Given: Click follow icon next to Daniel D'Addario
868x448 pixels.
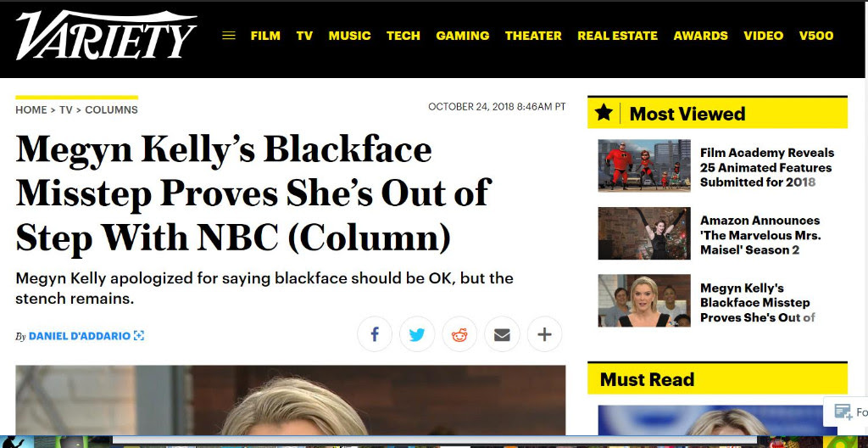Looking at the screenshot, I should 138,335.
